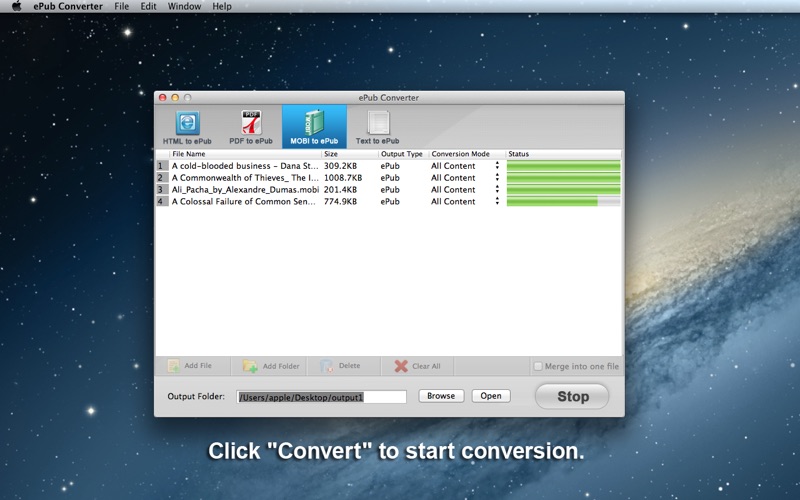Select file "A cold-blooded business - Dana St..."

click(245, 166)
